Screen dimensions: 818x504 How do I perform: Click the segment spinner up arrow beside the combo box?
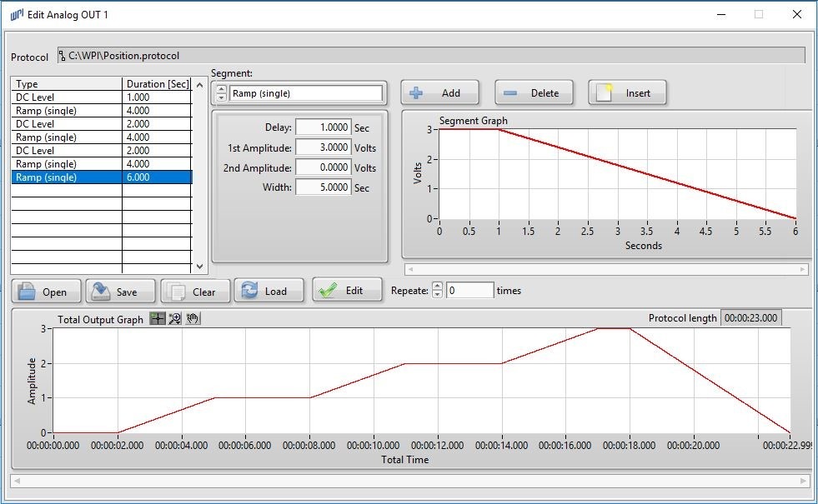(222, 88)
